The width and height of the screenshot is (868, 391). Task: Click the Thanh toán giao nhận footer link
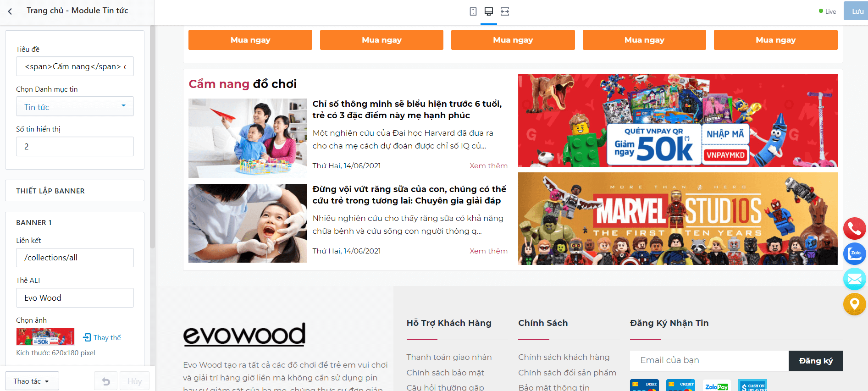(449, 357)
